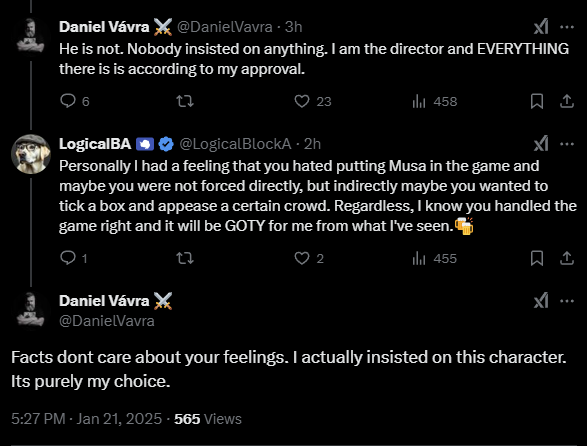The height and width of the screenshot is (446, 587).
Task: Share LogicalBA's tweet
Action: click(567, 258)
